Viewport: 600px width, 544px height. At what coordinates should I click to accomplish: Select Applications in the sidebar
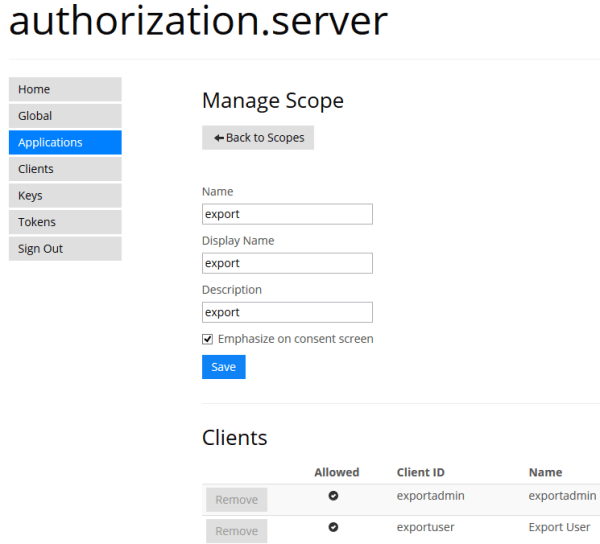coord(65,142)
